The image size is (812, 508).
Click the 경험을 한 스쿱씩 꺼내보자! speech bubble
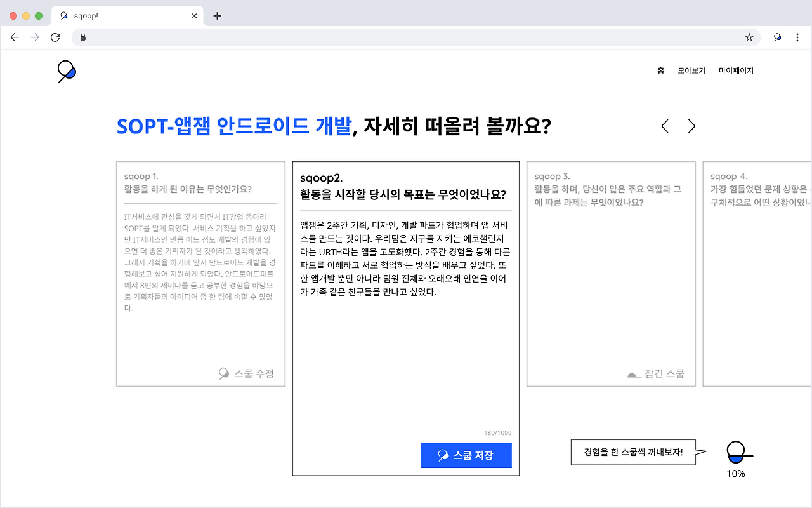point(638,453)
